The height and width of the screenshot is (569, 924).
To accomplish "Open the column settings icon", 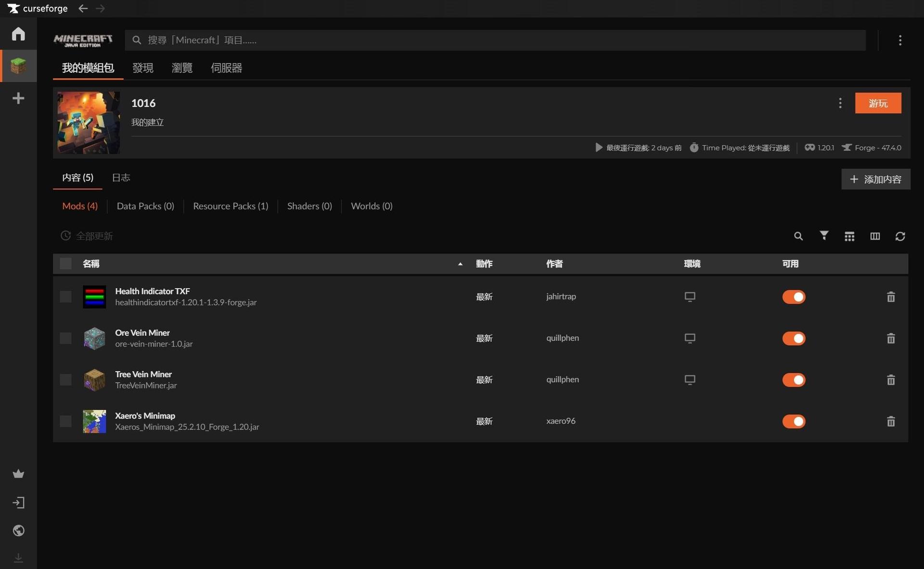I will point(875,236).
